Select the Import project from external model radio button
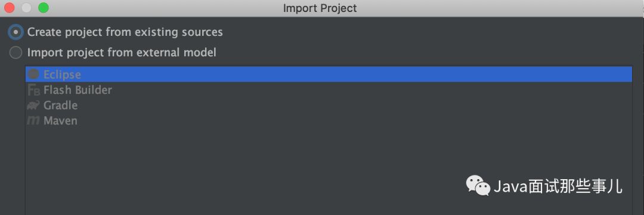 (16, 53)
